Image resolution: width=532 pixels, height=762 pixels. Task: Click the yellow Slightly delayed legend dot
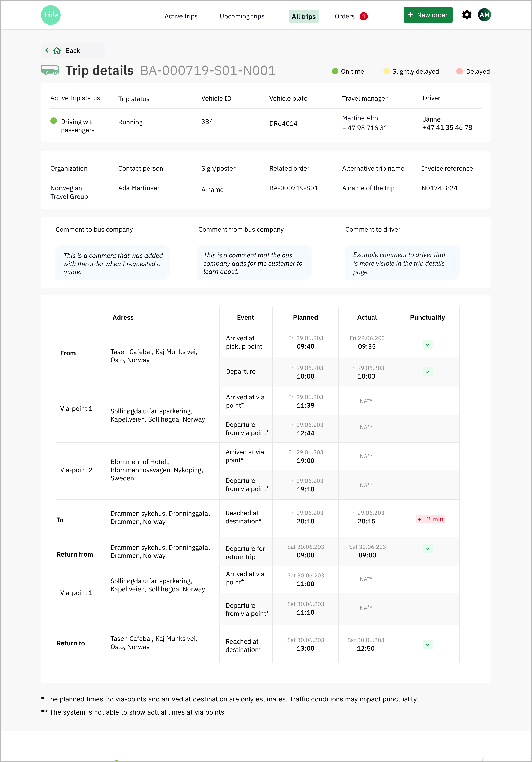[386, 71]
